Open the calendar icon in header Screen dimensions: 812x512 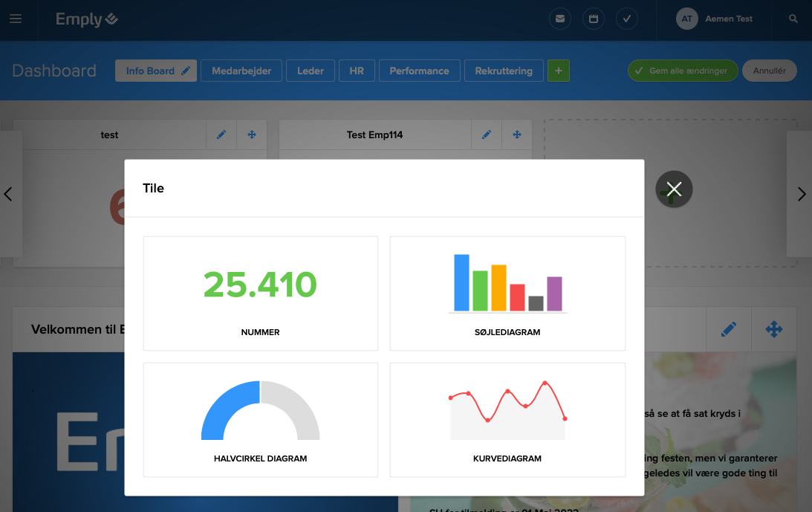click(594, 19)
